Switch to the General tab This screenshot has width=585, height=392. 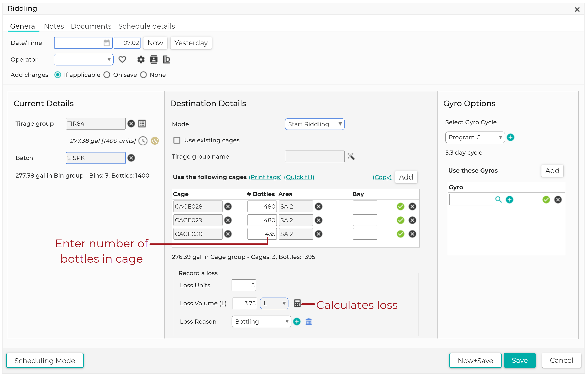click(23, 26)
